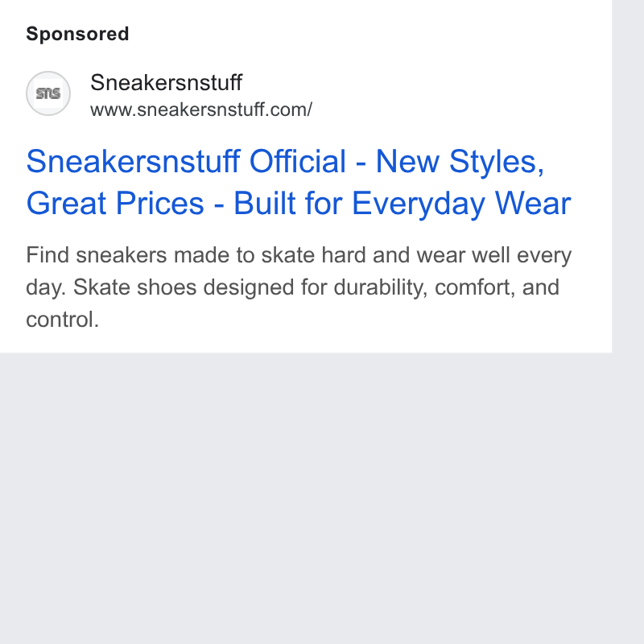The height and width of the screenshot is (644, 644).
Task: Click 'wear well every' in the description
Action: (x=494, y=255)
